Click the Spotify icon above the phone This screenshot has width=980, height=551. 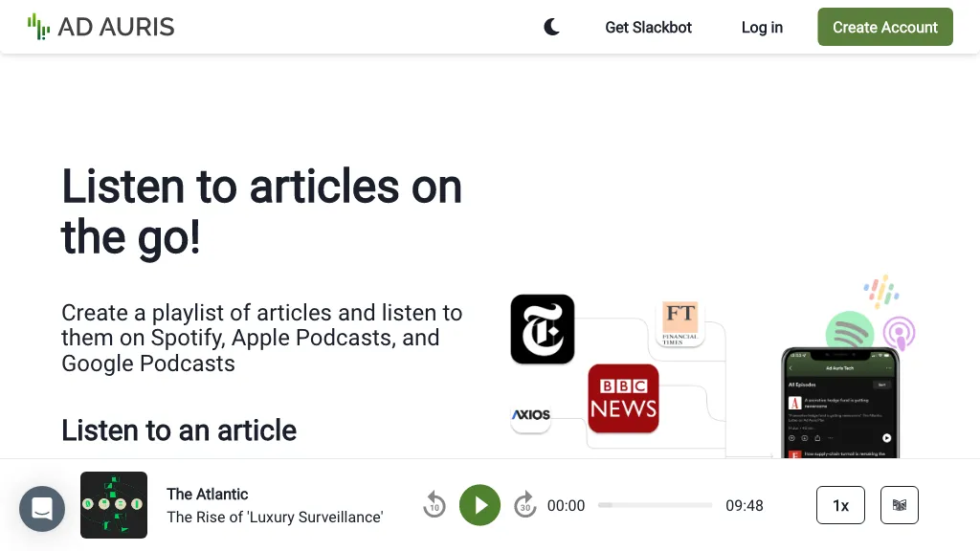tap(849, 332)
